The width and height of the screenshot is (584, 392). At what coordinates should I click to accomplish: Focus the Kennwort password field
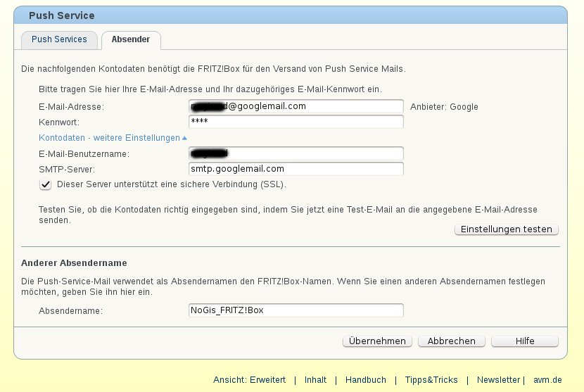point(296,122)
